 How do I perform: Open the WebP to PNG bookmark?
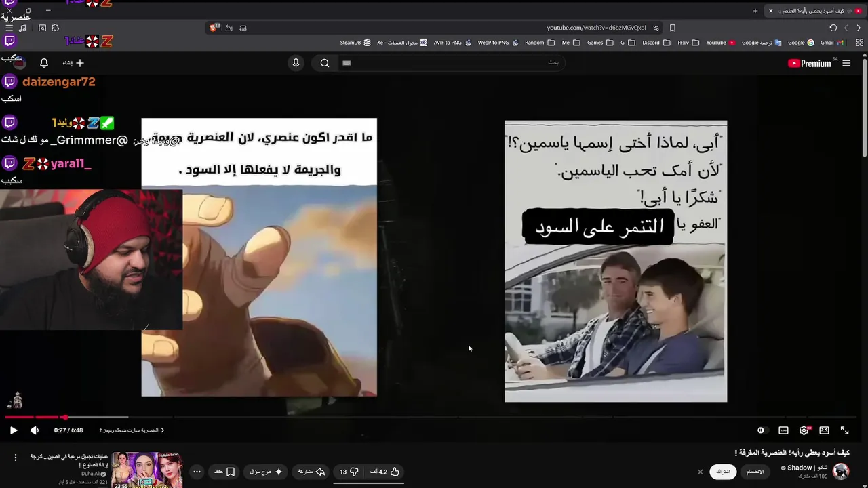[498, 43]
